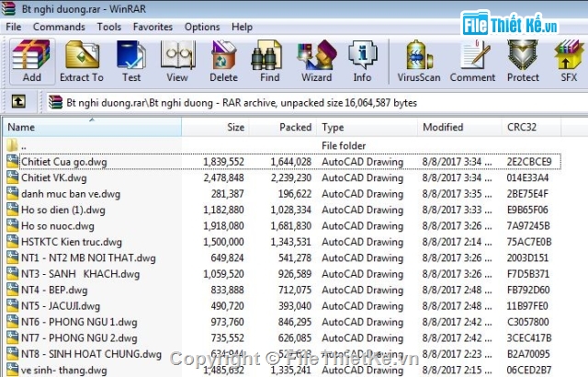This screenshot has width=588, height=377.
Task: Click the File folder type label
Action: (344, 145)
